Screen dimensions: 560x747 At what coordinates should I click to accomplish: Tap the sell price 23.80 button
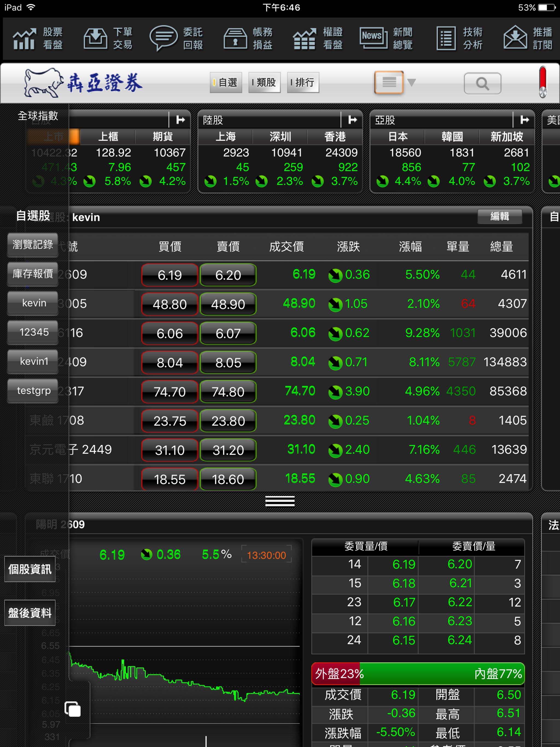(228, 421)
